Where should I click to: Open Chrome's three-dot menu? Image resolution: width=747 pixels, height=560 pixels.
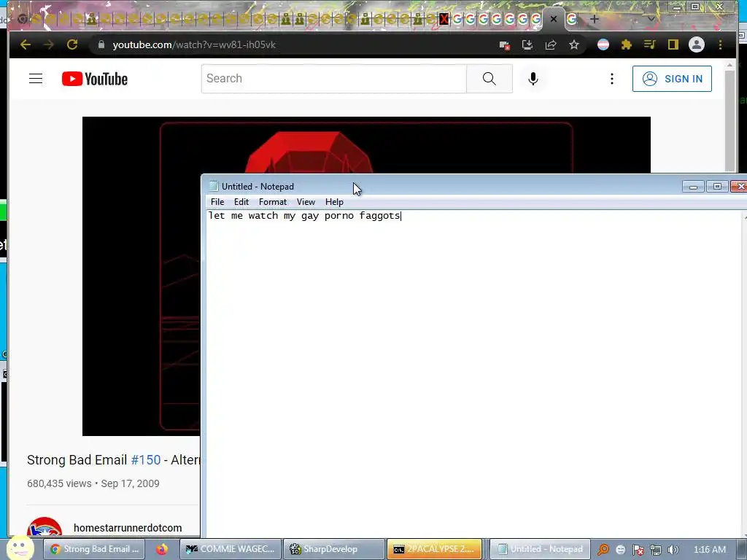(x=720, y=44)
